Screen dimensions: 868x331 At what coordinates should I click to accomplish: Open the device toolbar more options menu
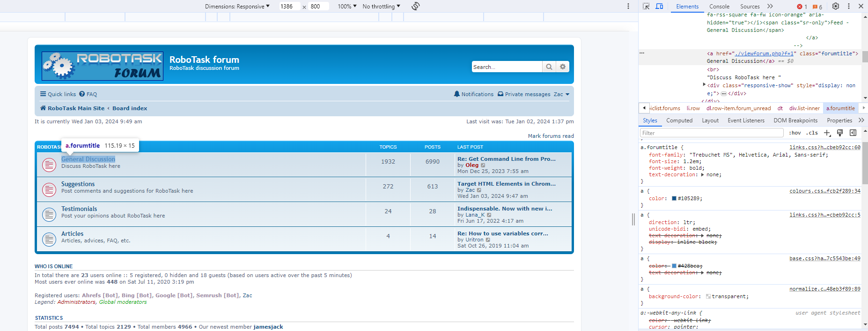pos(628,6)
